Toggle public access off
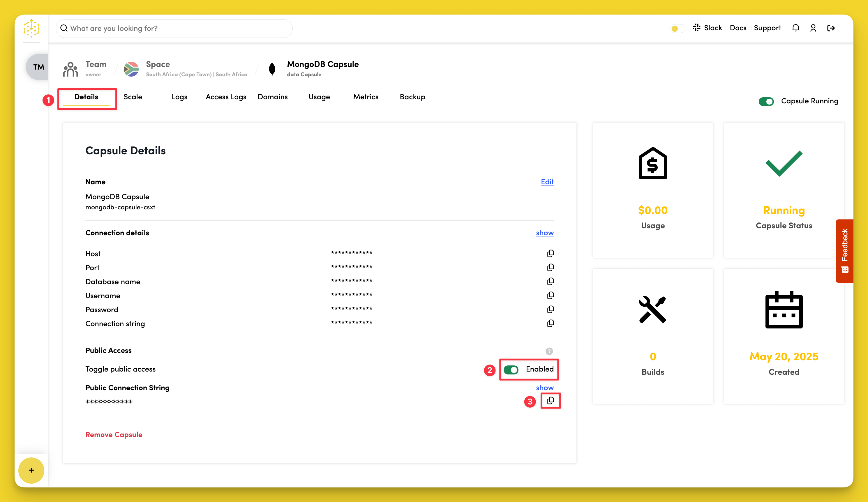The height and width of the screenshot is (502, 868). point(512,370)
